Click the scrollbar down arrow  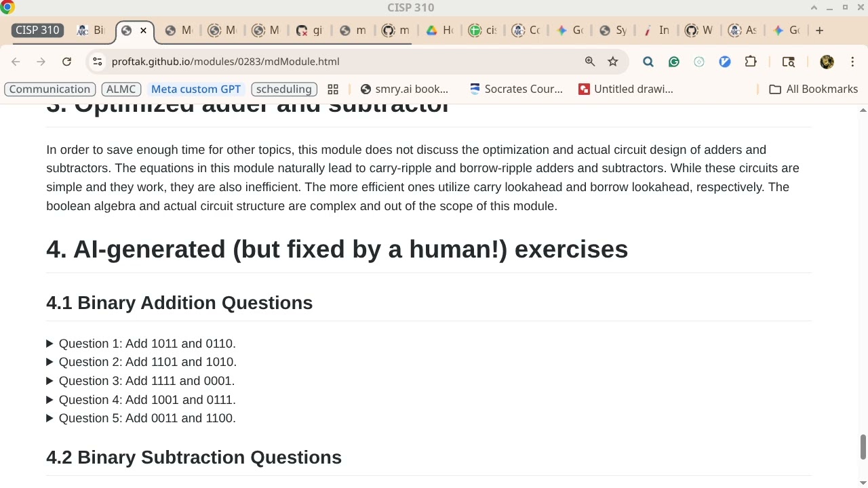coord(863,483)
